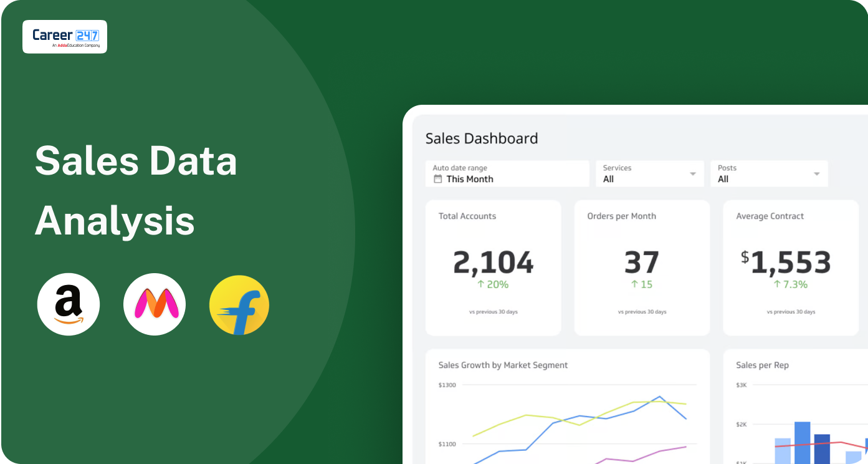Click the Career 247 logo
868x464 pixels.
pyautogui.click(x=65, y=37)
